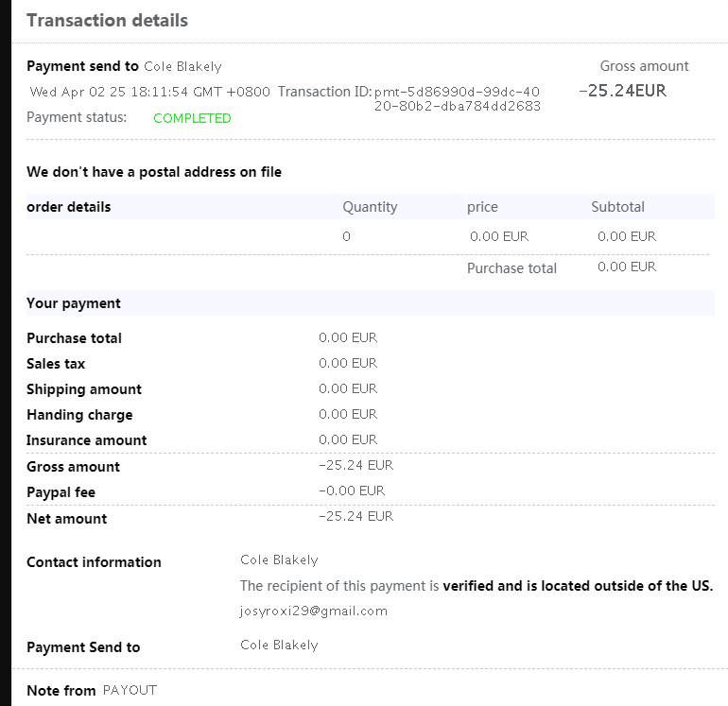Click the Quantity column header

click(370, 207)
